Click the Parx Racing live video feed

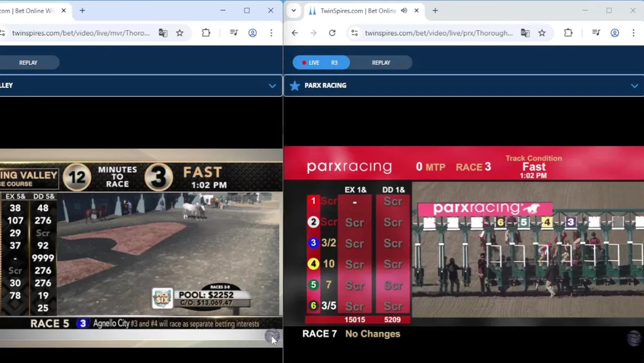click(x=528, y=251)
